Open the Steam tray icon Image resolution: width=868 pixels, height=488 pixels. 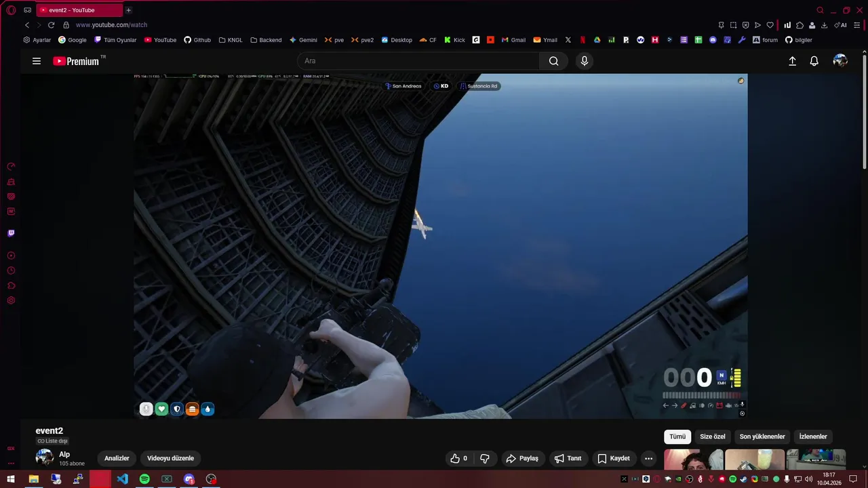click(743, 479)
